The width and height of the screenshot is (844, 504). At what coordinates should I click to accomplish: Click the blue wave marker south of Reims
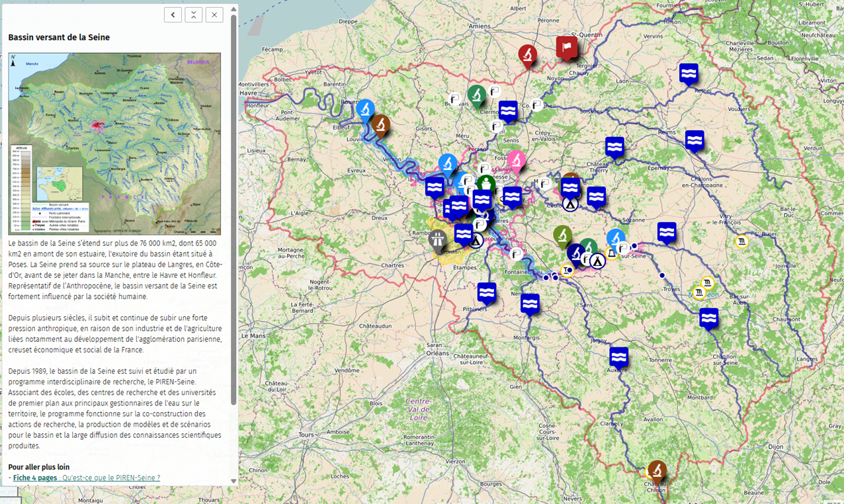695,141
